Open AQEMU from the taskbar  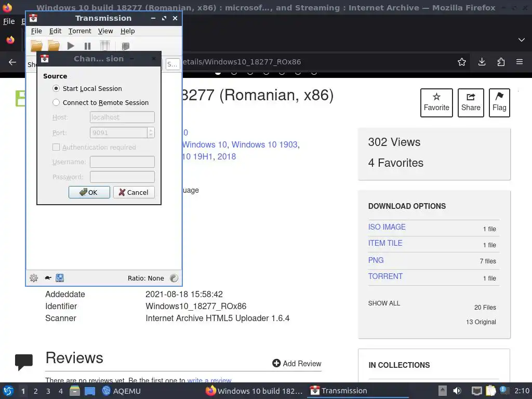[121, 391]
